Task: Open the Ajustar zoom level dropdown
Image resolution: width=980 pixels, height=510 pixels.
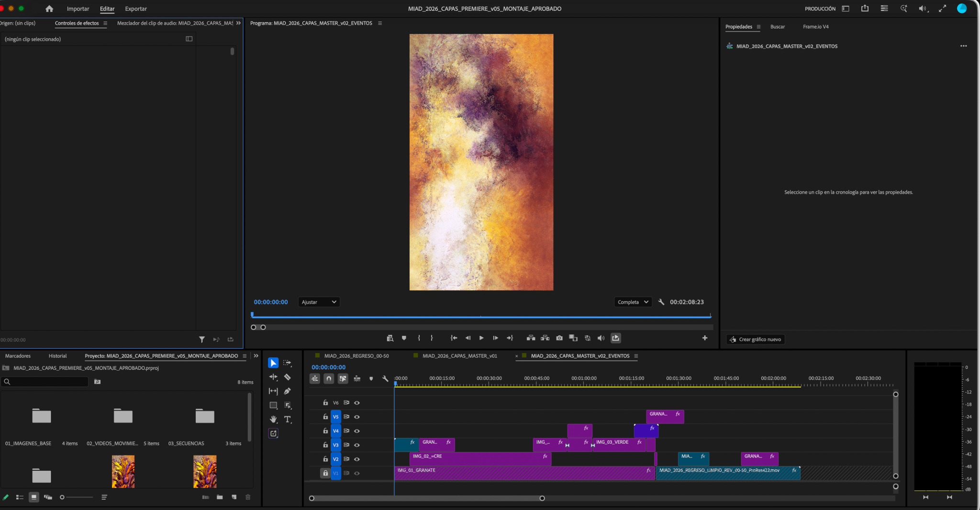Action: 319,302
